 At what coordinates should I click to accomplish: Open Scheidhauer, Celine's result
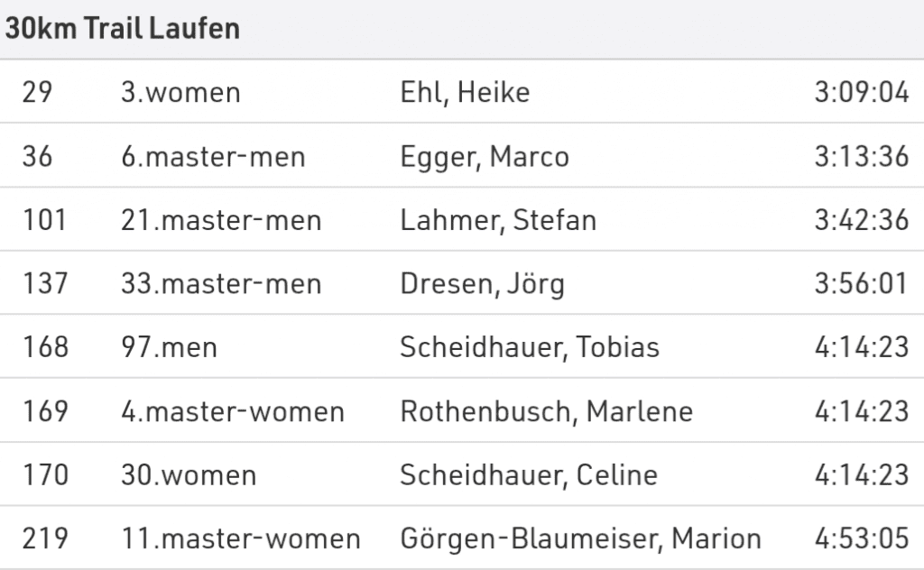(x=529, y=475)
